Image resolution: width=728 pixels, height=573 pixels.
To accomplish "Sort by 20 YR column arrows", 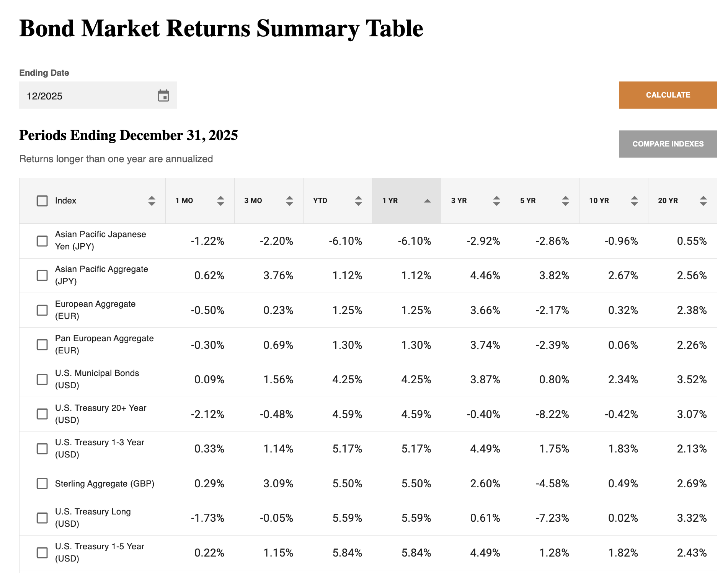I will coord(703,201).
